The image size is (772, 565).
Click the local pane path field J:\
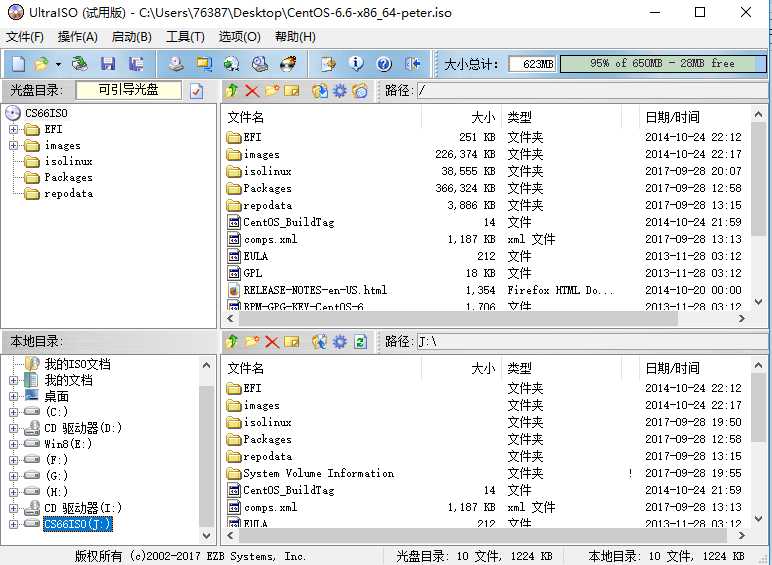pyautogui.click(x=591, y=342)
